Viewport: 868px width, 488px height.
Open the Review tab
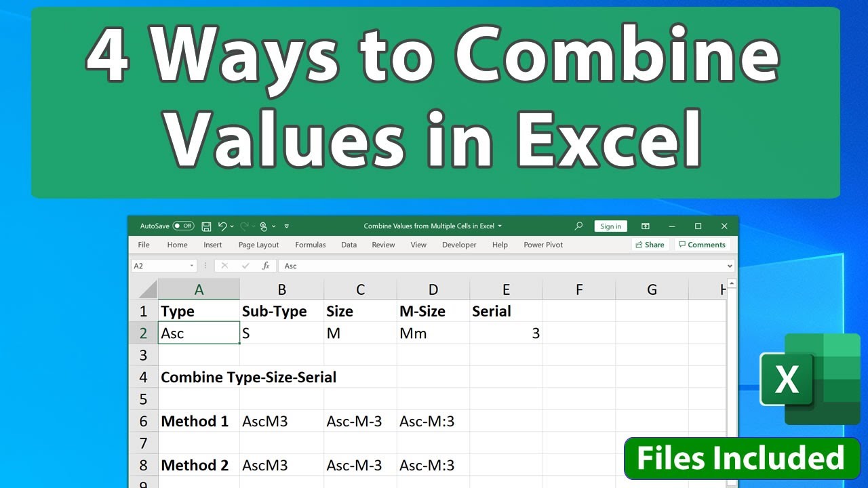click(383, 245)
